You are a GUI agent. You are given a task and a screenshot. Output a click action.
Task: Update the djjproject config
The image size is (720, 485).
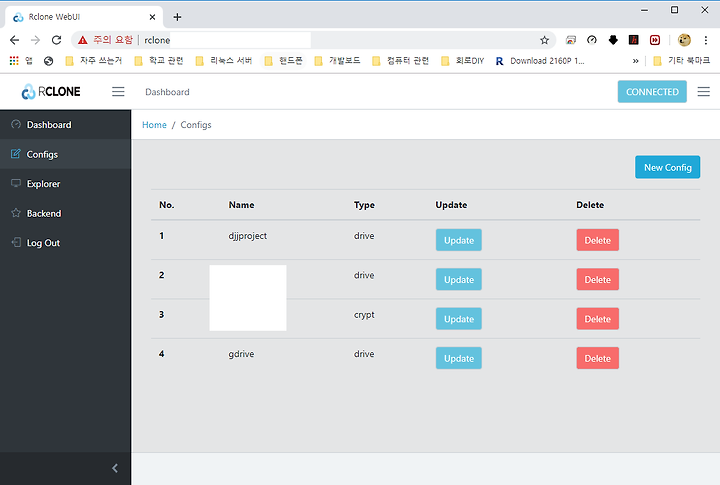pos(459,240)
